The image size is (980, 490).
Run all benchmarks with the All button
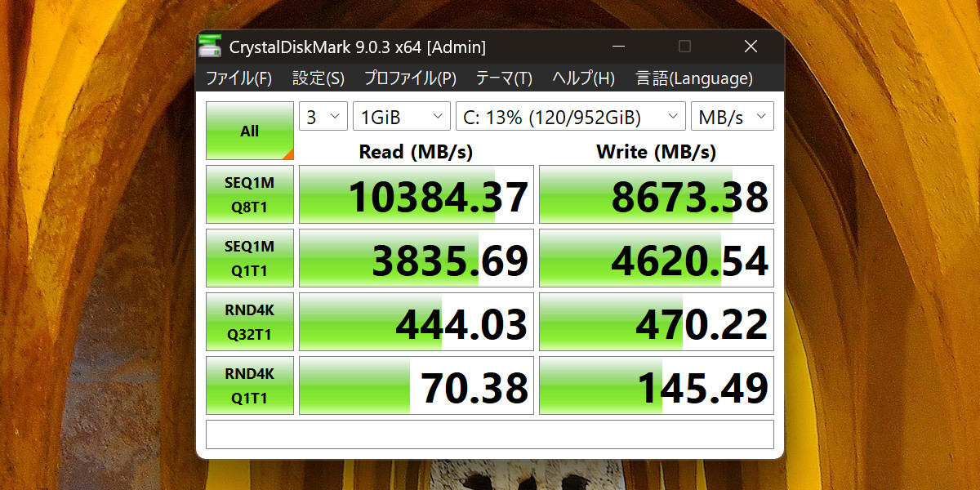[x=250, y=131]
